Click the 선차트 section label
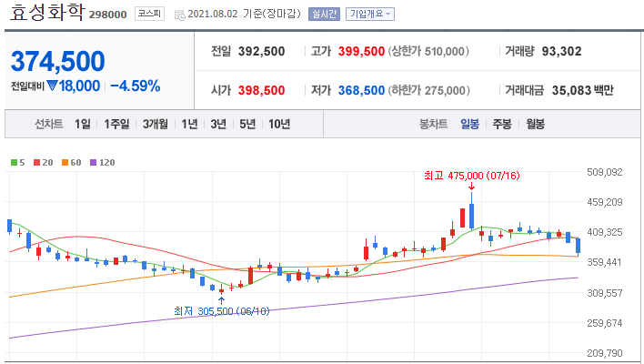 [x=49, y=124]
